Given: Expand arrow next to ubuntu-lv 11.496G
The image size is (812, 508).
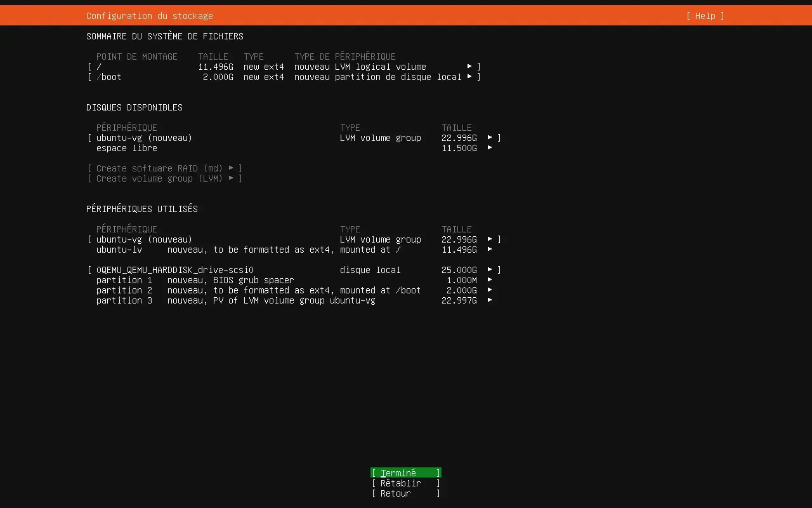Looking at the screenshot, I should tap(490, 250).
